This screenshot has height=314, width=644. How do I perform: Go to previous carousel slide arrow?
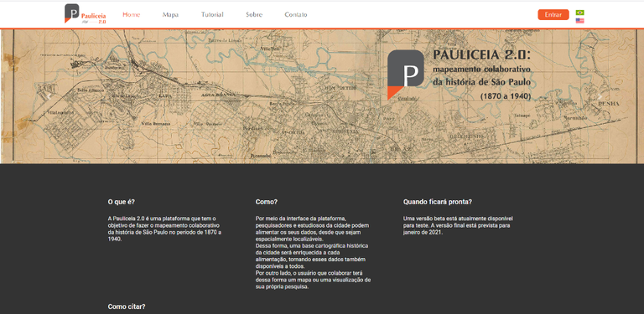point(49,97)
